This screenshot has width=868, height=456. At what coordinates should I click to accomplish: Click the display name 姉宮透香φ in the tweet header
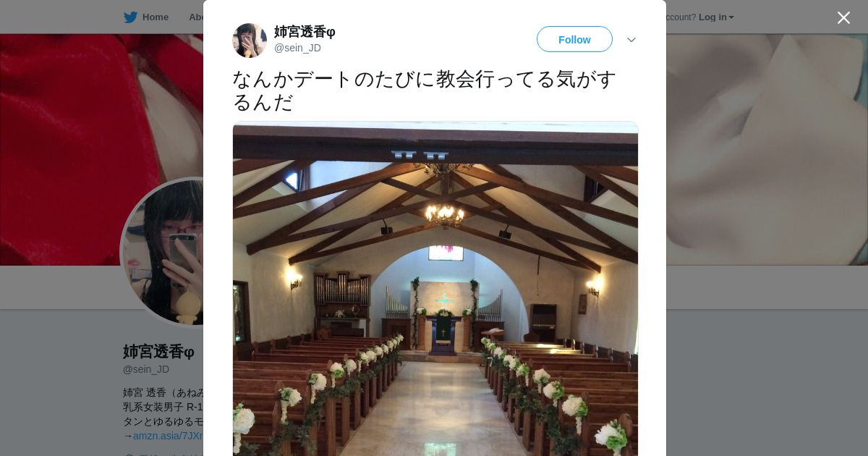coord(305,32)
